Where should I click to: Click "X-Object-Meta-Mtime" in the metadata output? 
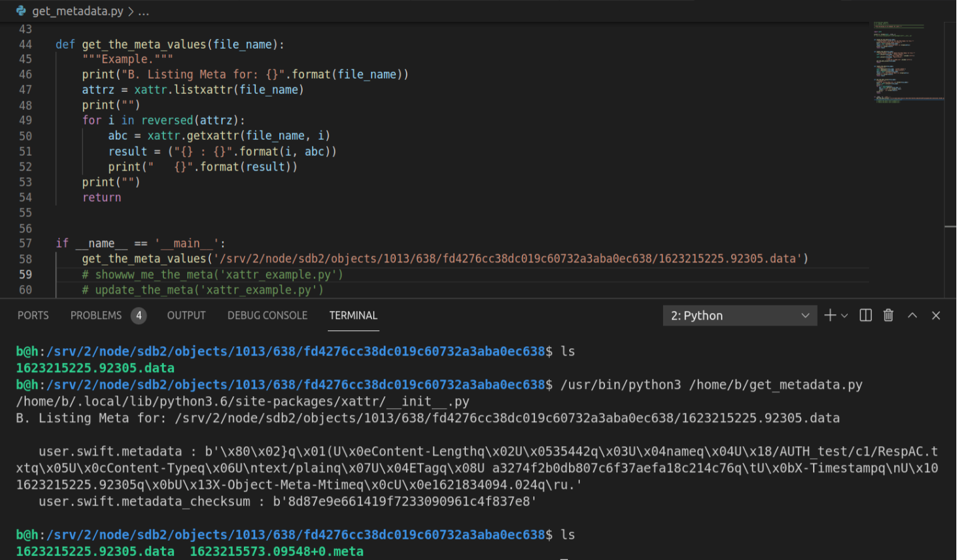(281, 485)
